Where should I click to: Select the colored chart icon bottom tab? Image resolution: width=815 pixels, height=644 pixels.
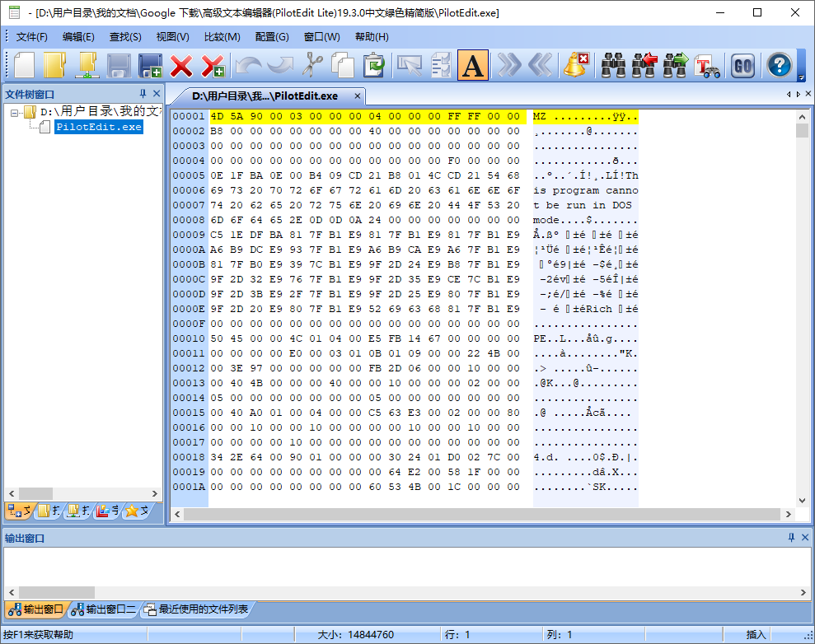pyautogui.click(x=108, y=511)
